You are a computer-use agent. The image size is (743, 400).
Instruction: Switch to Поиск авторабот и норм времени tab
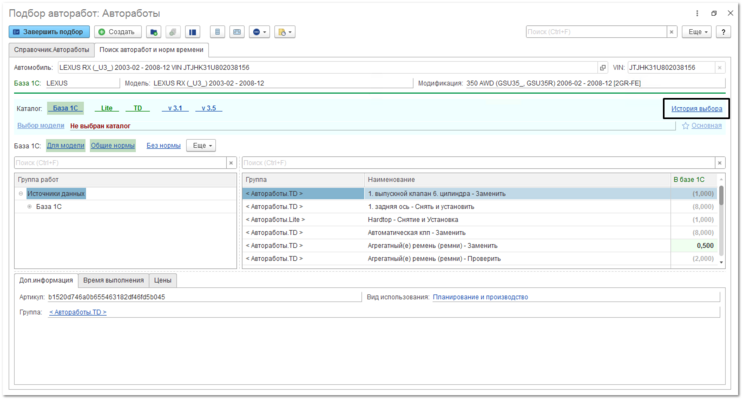151,50
